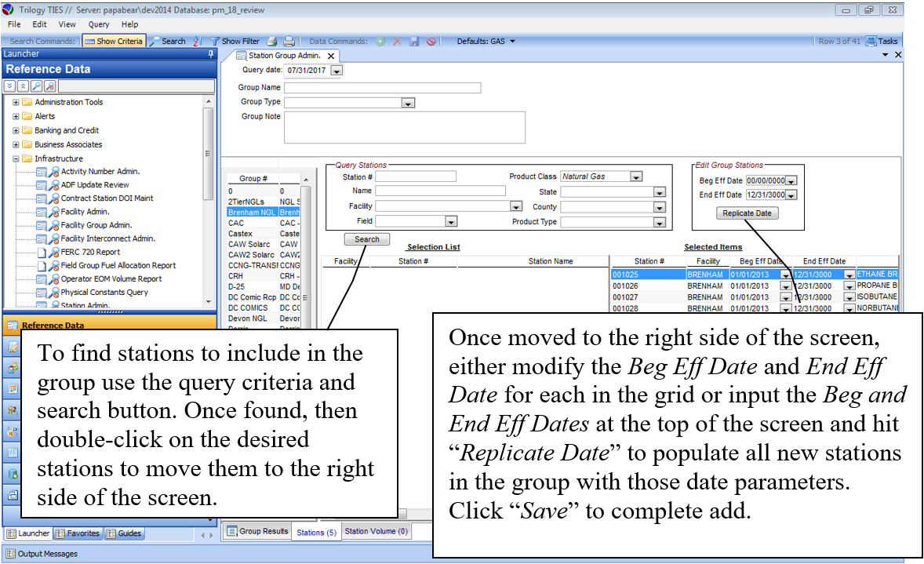
Task: Expand the Administration Tools folder
Action: coord(16,102)
